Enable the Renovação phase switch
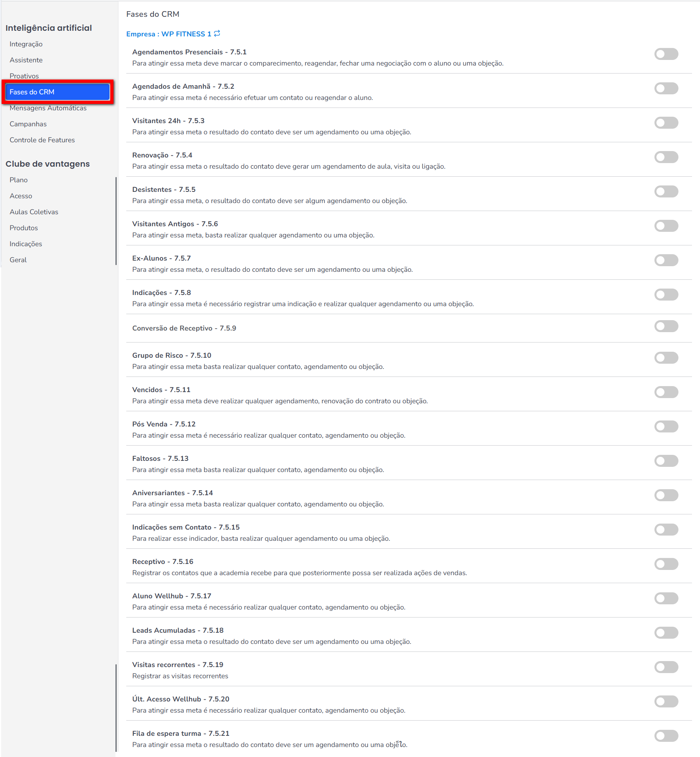This screenshot has height=757, width=700. (x=666, y=157)
